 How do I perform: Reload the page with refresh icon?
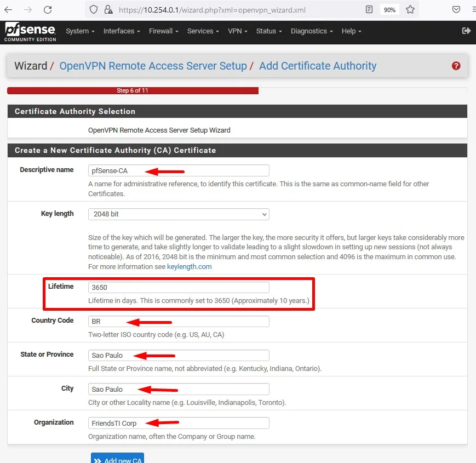(x=48, y=10)
